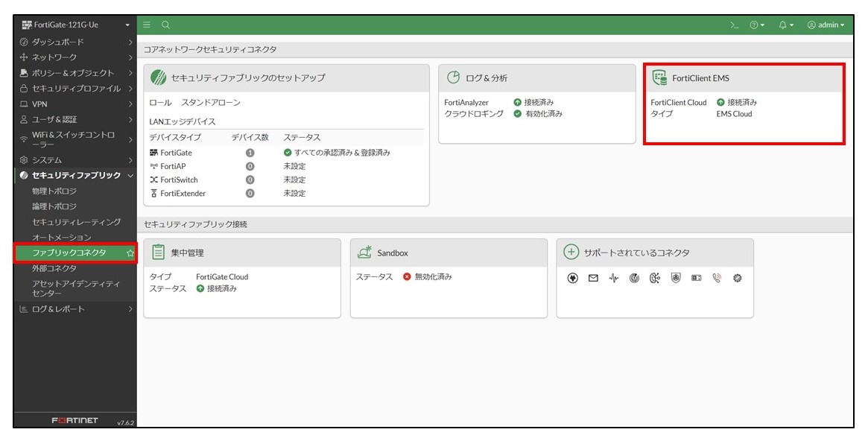Click FortiClient Cloud 接続済み status
This screenshot has height=441, width=868.
[737, 102]
